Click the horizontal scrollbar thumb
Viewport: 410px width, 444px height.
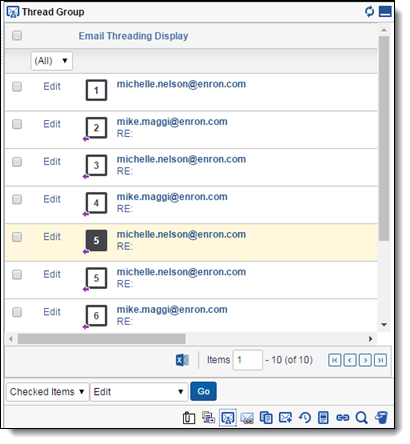[x=102, y=339]
